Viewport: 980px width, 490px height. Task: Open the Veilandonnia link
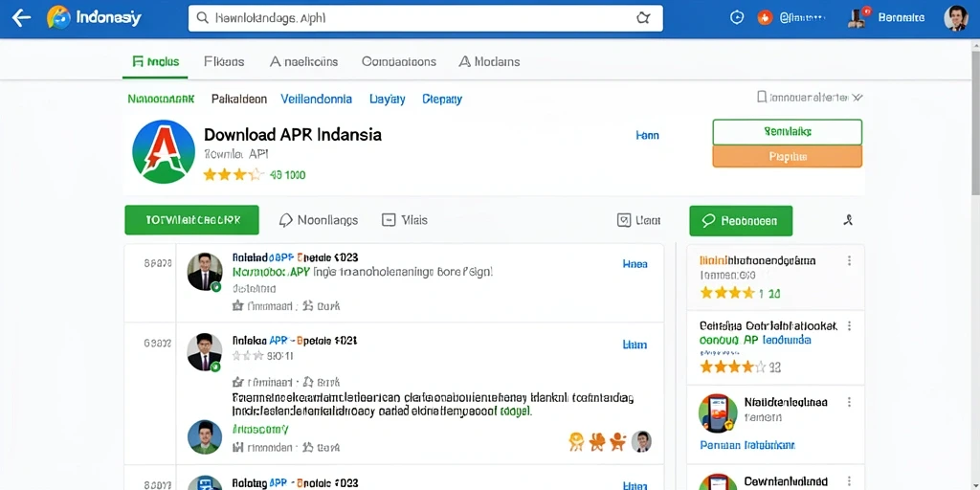coord(316,99)
